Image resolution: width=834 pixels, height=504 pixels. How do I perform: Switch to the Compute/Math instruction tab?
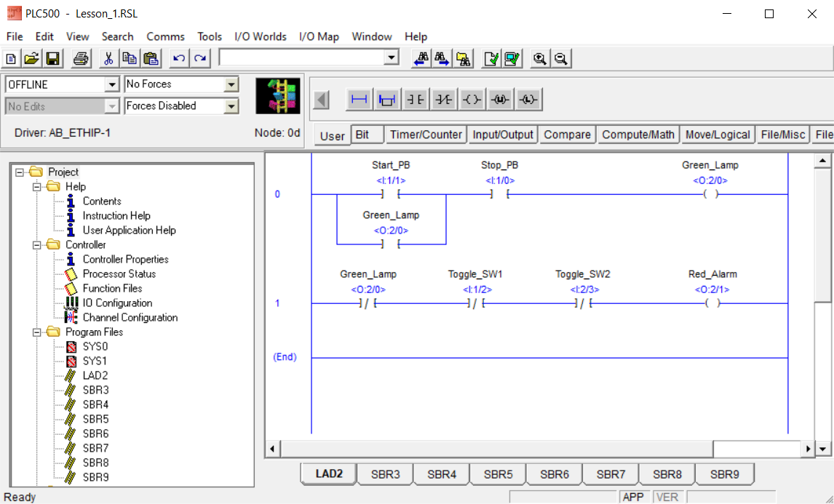[638, 135]
